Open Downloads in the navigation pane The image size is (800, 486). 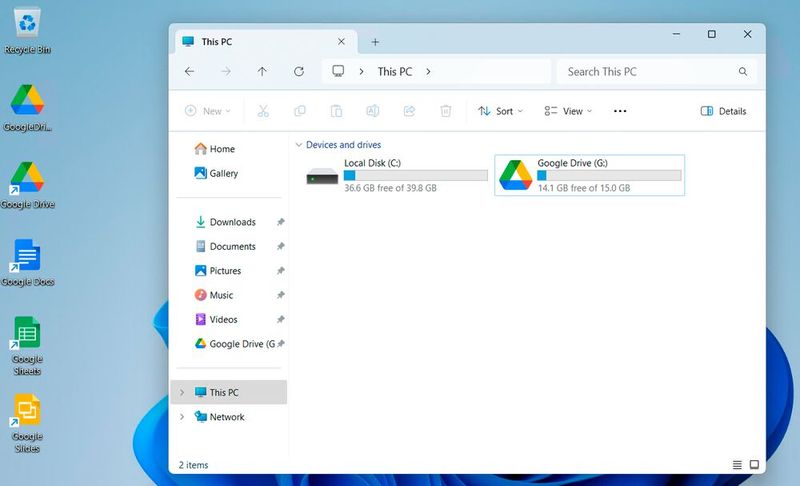click(x=225, y=222)
